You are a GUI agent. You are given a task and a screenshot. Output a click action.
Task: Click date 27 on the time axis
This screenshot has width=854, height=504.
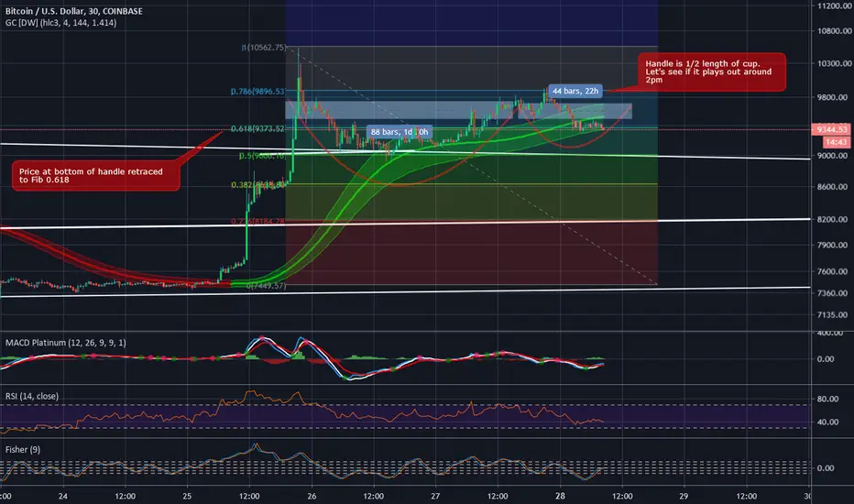(435, 497)
